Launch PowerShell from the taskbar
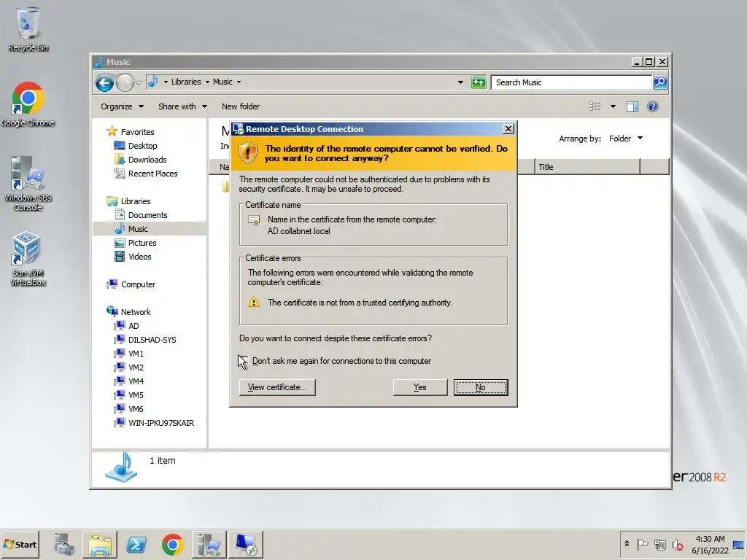This screenshot has height=560, width=747. coord(136,545)
